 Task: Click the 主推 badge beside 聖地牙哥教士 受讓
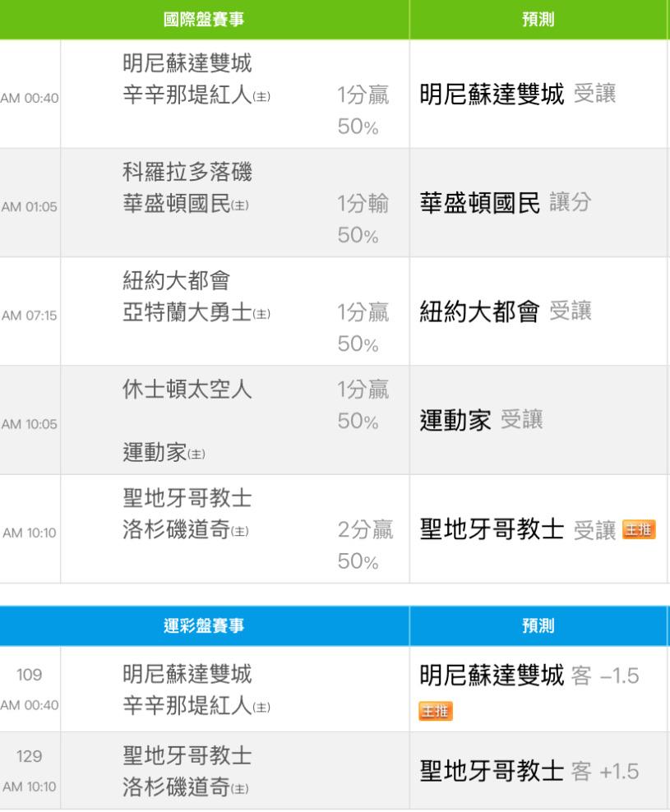click(x=639, y=530)
